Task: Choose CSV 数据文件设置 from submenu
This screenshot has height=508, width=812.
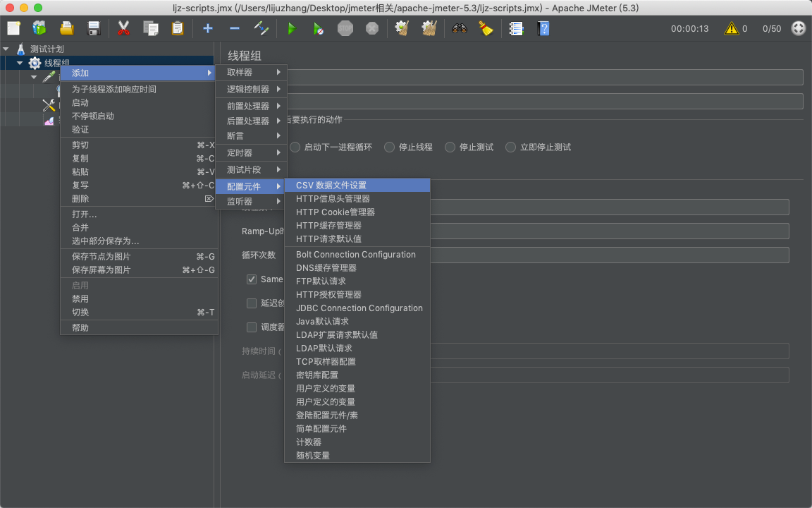Action: coord(357,185)
